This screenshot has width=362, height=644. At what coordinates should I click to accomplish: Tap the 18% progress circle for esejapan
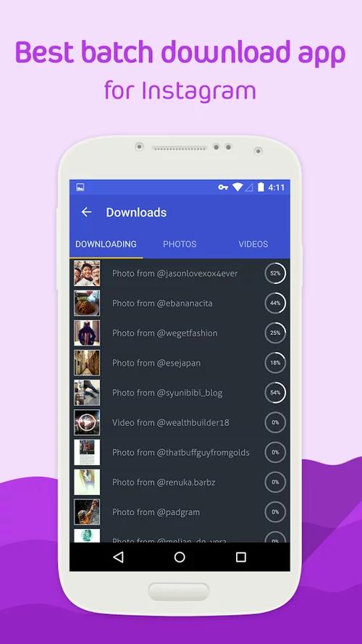(275, 363)
